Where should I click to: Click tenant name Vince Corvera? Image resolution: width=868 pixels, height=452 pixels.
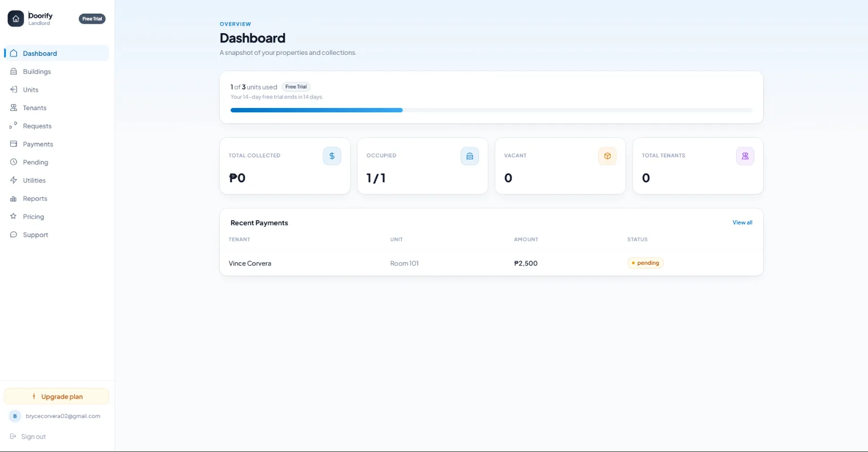click(250, 263)
